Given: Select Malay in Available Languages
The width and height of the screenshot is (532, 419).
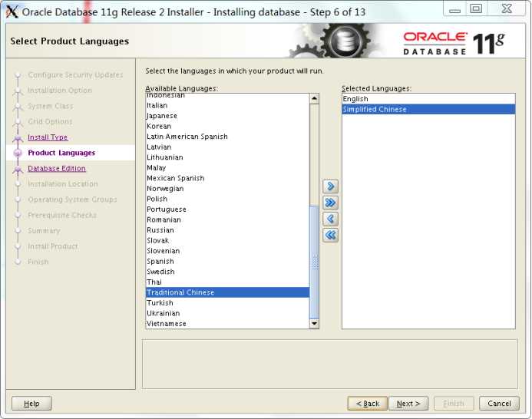Looking at the screenshot, I should click(228, 167).
